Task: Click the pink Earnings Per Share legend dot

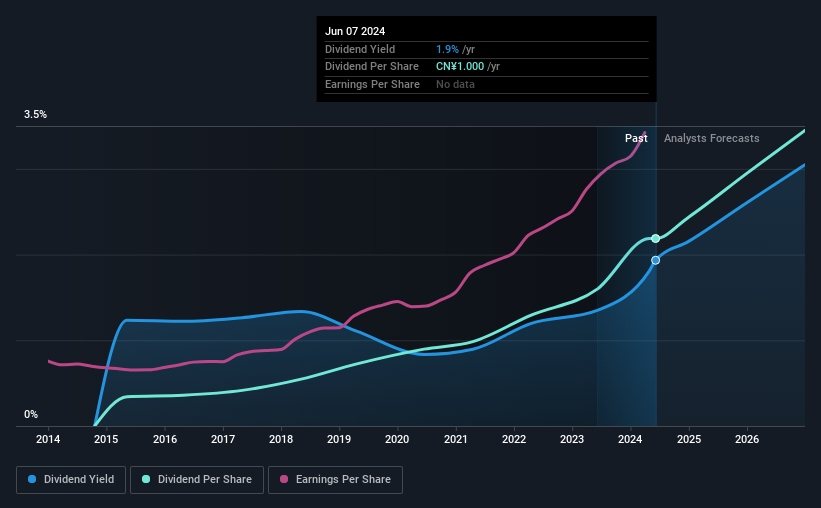Action: point(284,479)
